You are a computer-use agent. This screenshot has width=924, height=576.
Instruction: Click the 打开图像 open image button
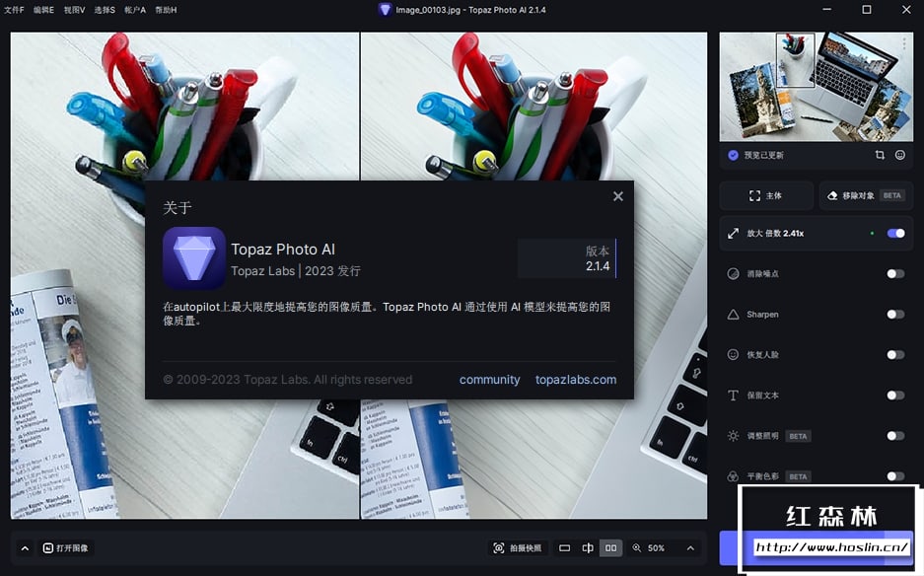click(x=65, y=548)
